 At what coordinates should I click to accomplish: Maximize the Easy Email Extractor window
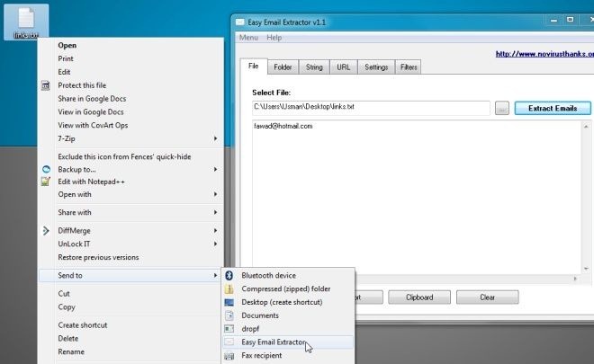(x=570, y=20)
